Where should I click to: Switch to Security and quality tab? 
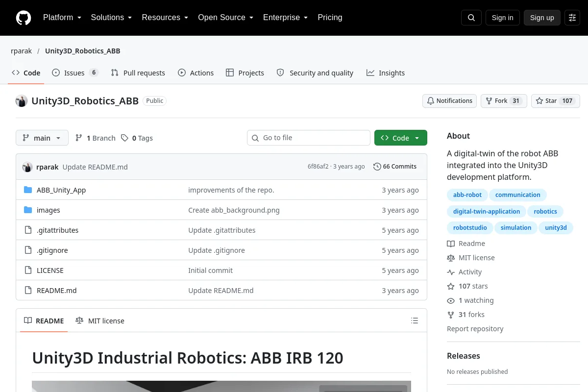315,73
